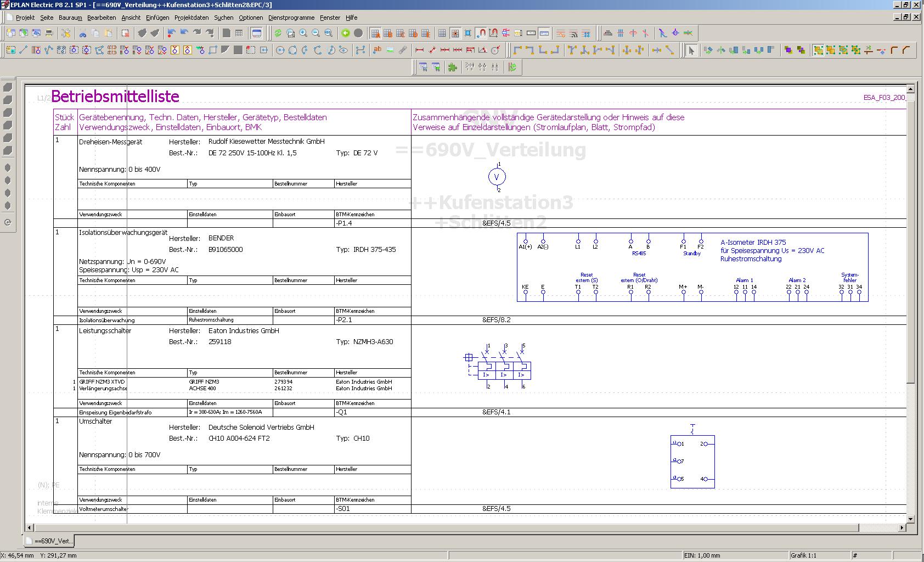Viewport: 924px width, 562px height.
Task: Click the '&EFS/8.2' cross-reference text
Action: [x=497, y=319]
